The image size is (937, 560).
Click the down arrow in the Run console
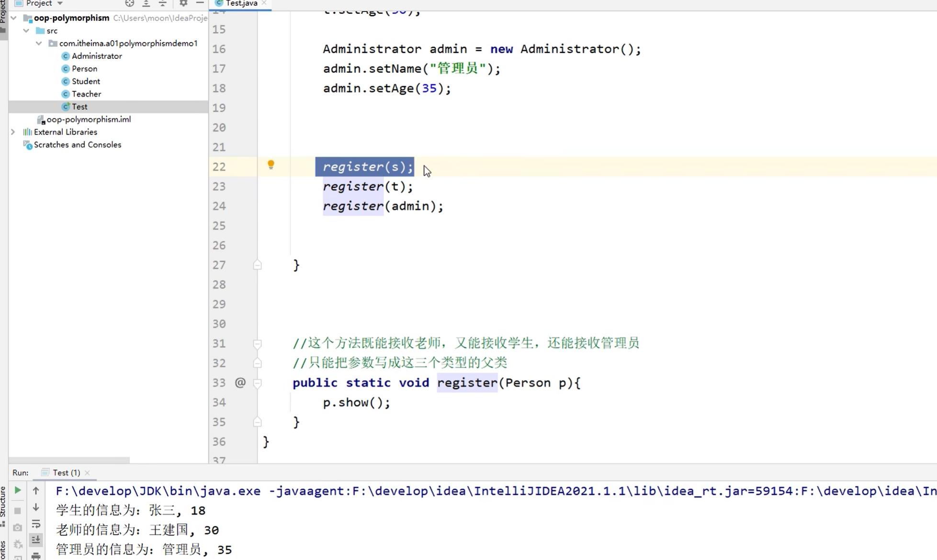pos(36,507)
